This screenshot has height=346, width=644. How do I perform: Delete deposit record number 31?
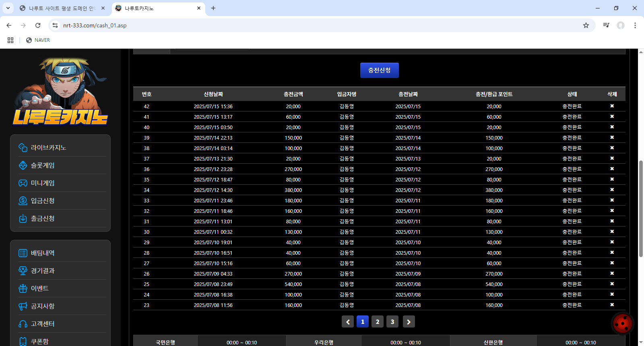pyautogui.click(x=612, y=221)
